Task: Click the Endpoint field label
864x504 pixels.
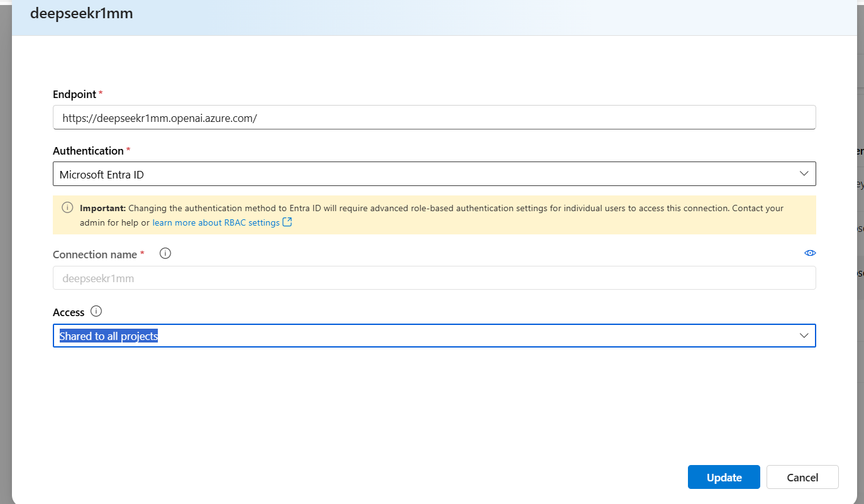Action: (74, 94)
